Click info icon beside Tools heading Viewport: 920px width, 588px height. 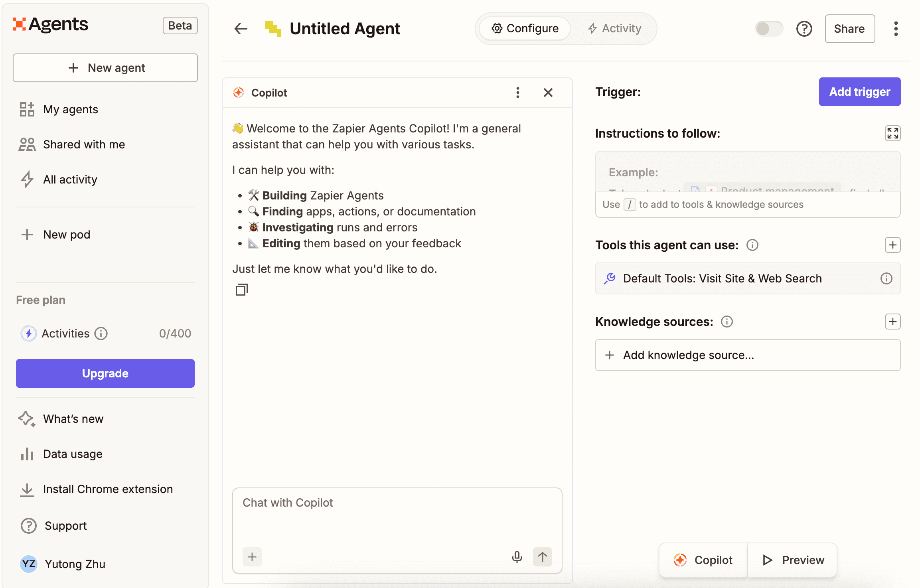tap(752, 245)
